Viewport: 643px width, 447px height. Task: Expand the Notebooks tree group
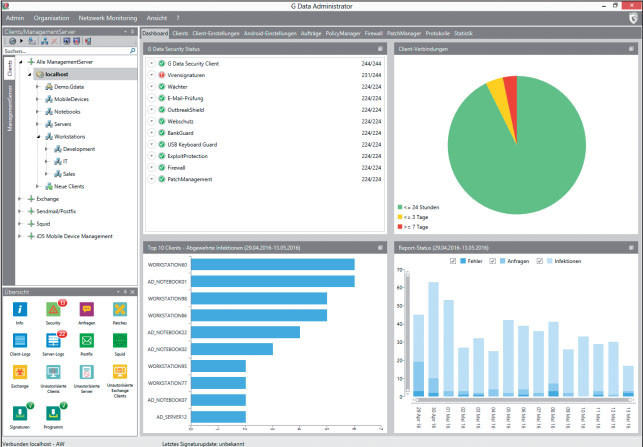37,112
